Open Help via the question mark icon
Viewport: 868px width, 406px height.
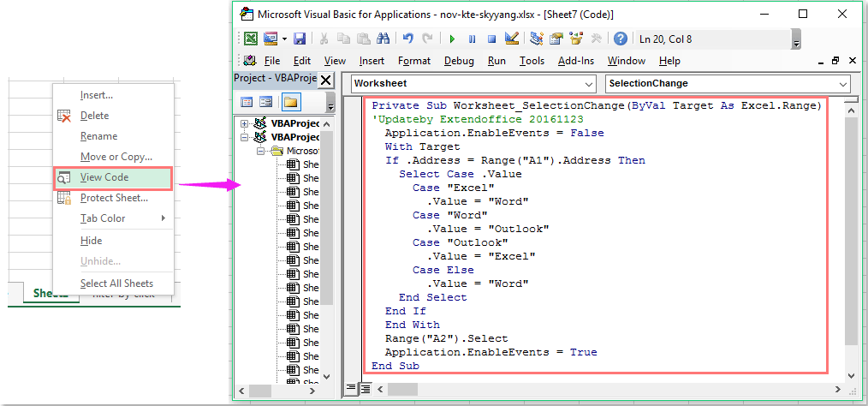pos(621,39)
